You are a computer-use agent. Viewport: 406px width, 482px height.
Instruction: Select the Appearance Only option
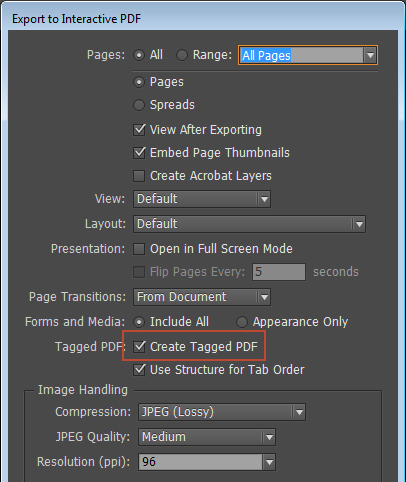point(242,322)
